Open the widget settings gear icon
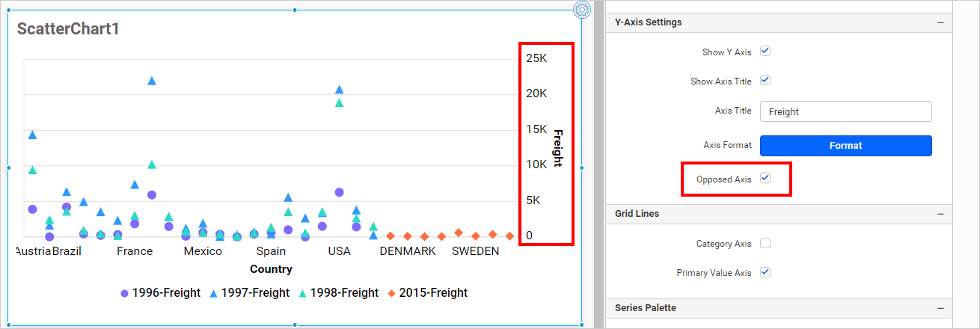Viewport: 980px width, 329px height. click(x=583, y=10)
